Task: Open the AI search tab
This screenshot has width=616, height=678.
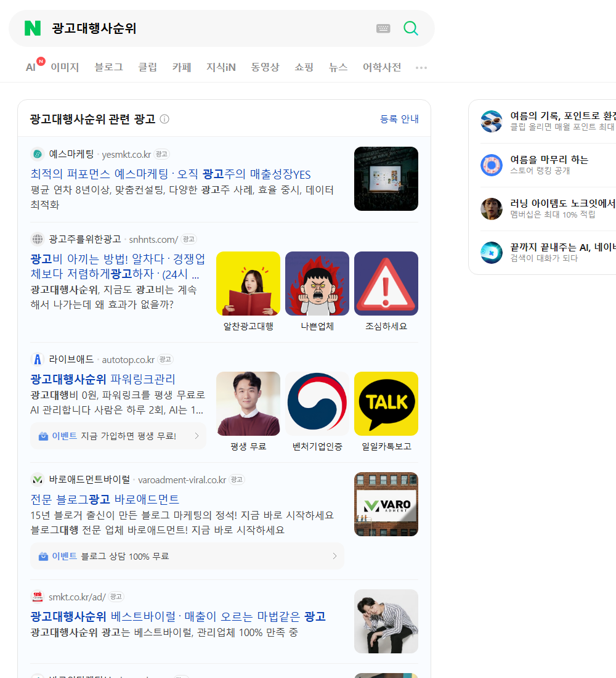Action: coord(31,67)
